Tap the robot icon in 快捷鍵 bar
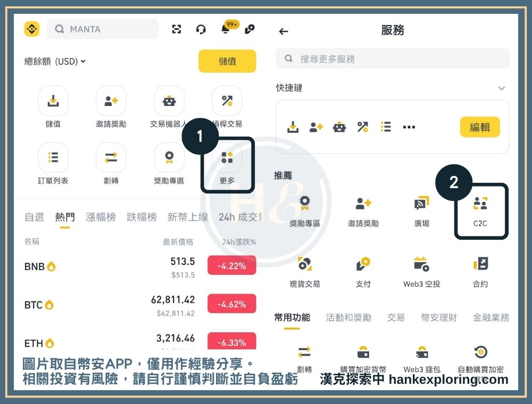532x404 pixels. pyautogui.click(x=339, y=127)
